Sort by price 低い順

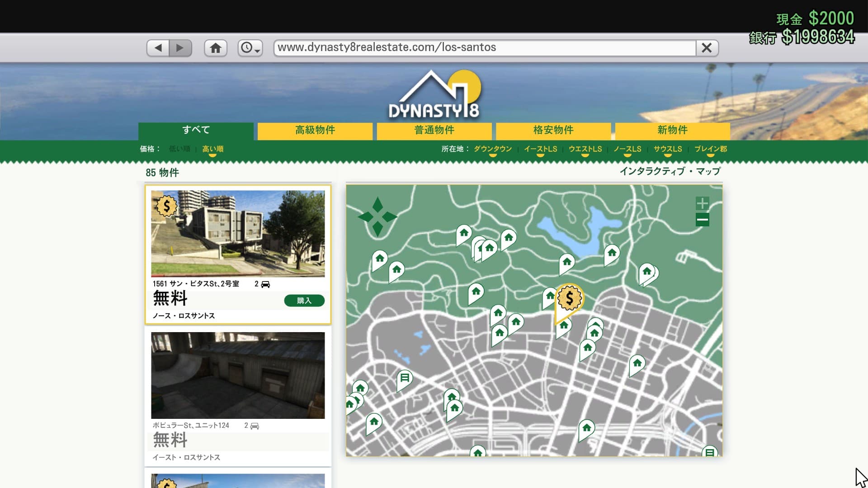[179, 149]
